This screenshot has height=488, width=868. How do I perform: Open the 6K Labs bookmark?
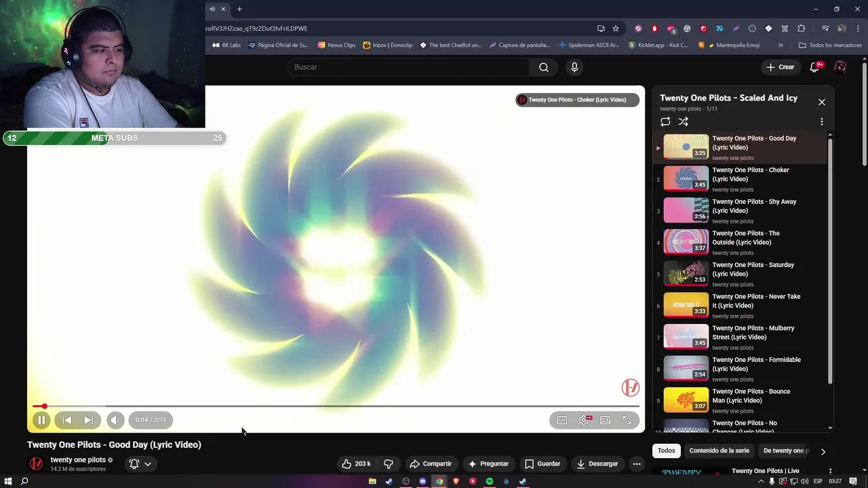(x=226, y=45)
